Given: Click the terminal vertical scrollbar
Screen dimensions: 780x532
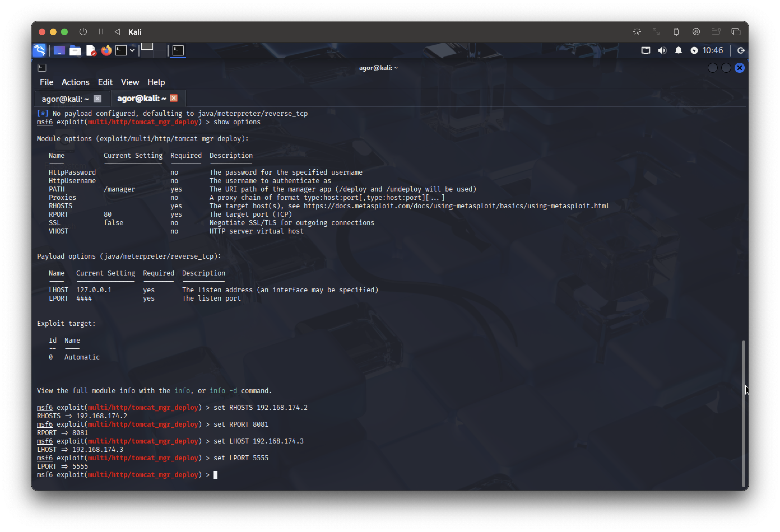Looking at the screenshot, I should point(743,413).
